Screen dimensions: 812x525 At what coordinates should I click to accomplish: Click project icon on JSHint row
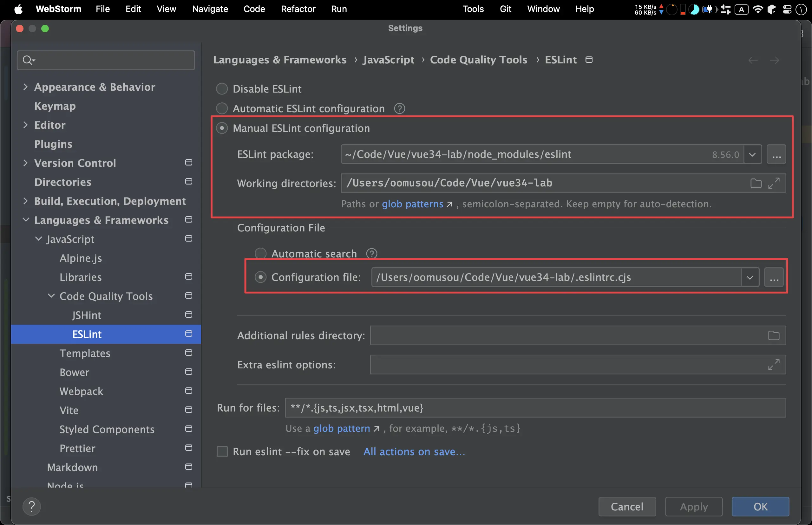pos(189,315)
